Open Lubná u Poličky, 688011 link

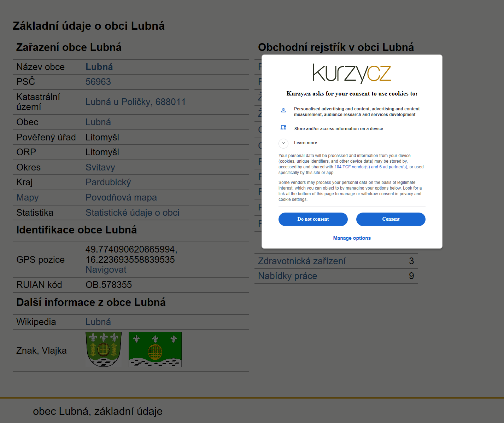tap(136, 102)
